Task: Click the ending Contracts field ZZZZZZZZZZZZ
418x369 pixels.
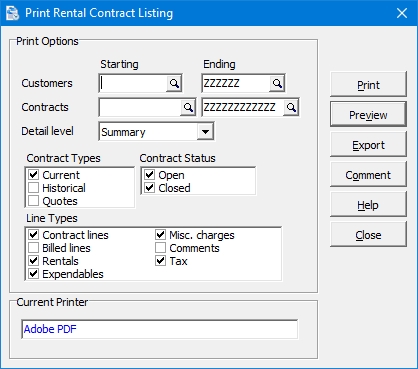Action: 243,107
